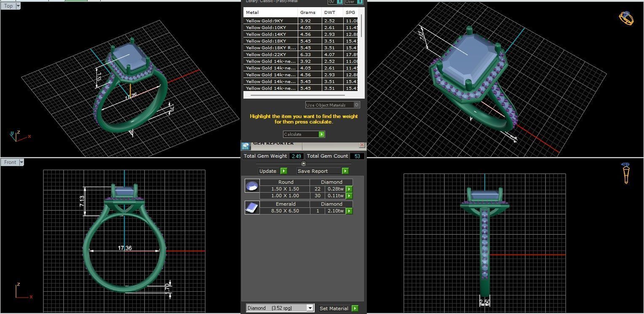Select the Yellow Gold:18KY R... row
The width and height of the screenshot is (644, 314).
[x=302, y=48]
